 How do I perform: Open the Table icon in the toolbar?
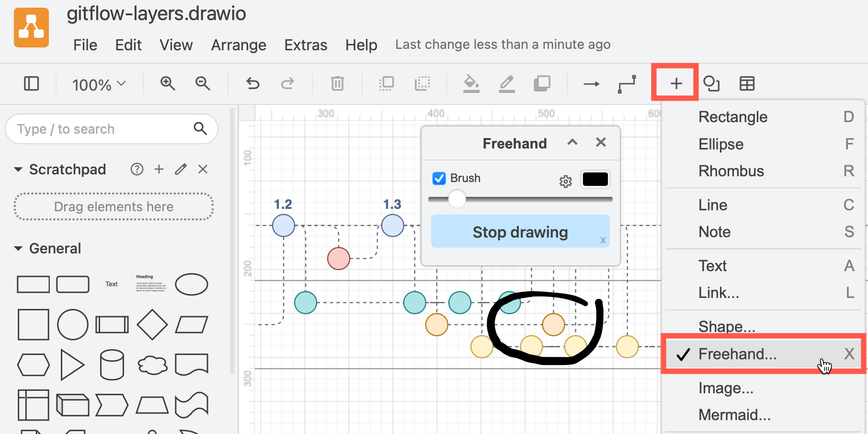point(747,83)
